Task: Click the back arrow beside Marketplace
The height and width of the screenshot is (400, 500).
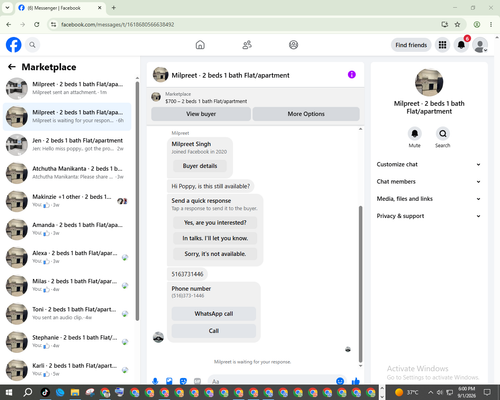Action: (x=12, y=67)
